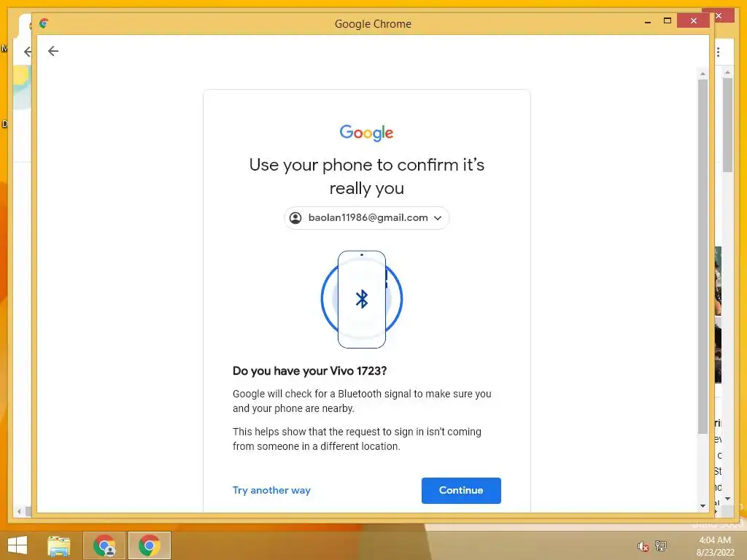Click the back arrow in the background Chrome window
The width and height of the screenshot is (747, 560).
point(28,52)
